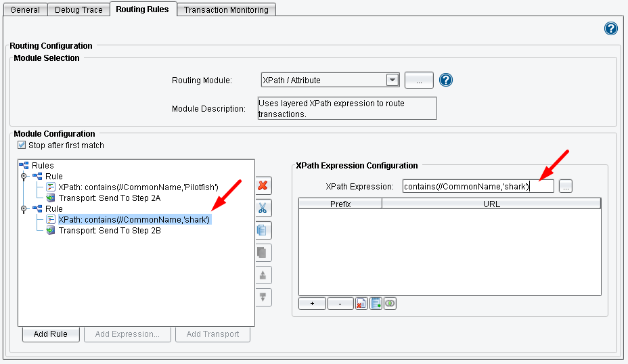Image resolution: width=628 pixels, height=364 pixels.
Task: Add a namespace row with plus button
Action: 312,304
